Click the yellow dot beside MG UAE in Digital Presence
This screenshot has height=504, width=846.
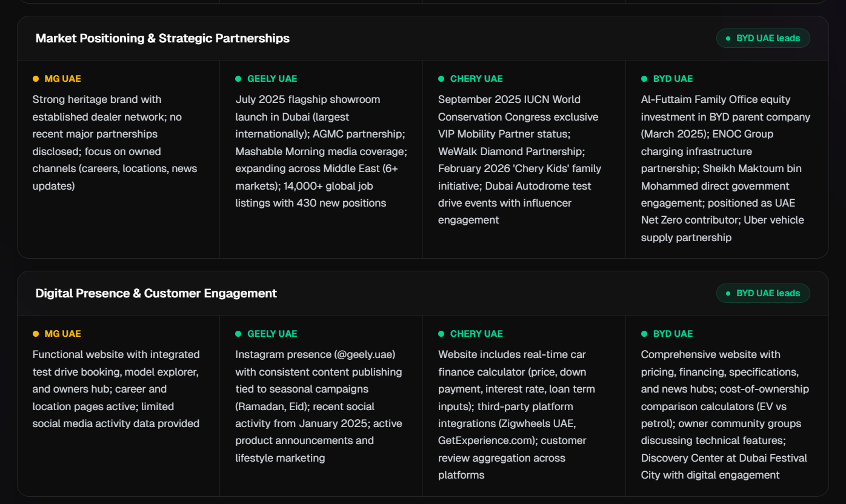(x=36, y=334)
